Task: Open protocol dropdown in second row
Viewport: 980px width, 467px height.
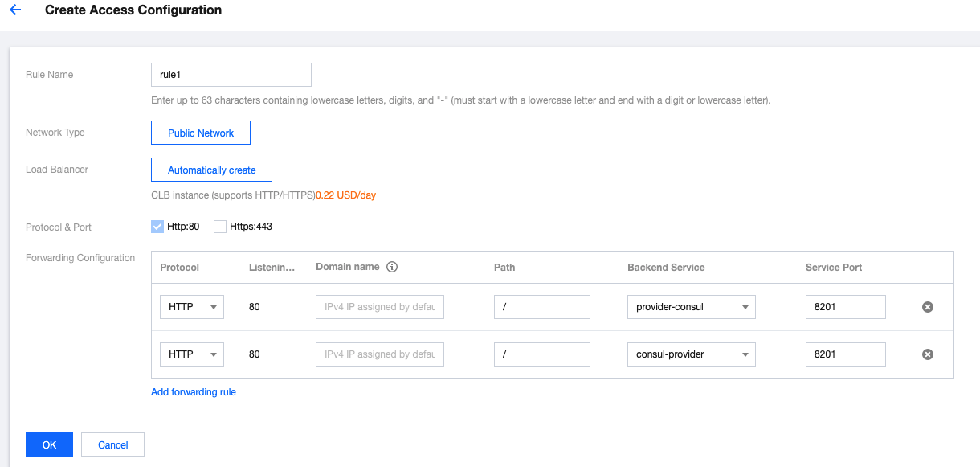Action: (192, 354)
